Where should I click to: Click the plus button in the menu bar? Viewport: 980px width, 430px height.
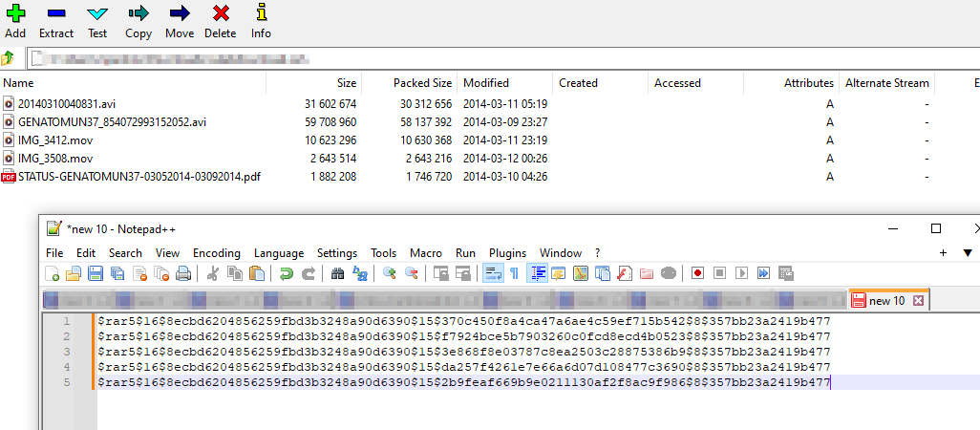(943, 252)
